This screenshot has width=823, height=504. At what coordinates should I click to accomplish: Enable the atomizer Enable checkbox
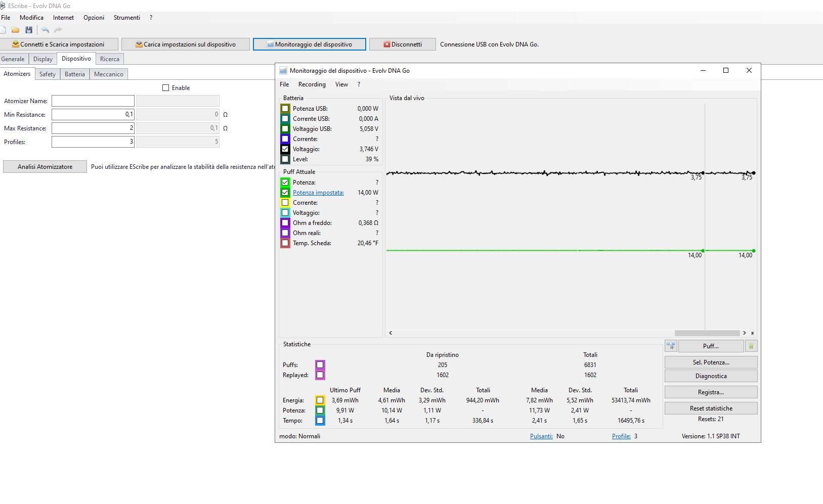pos(165,88)
